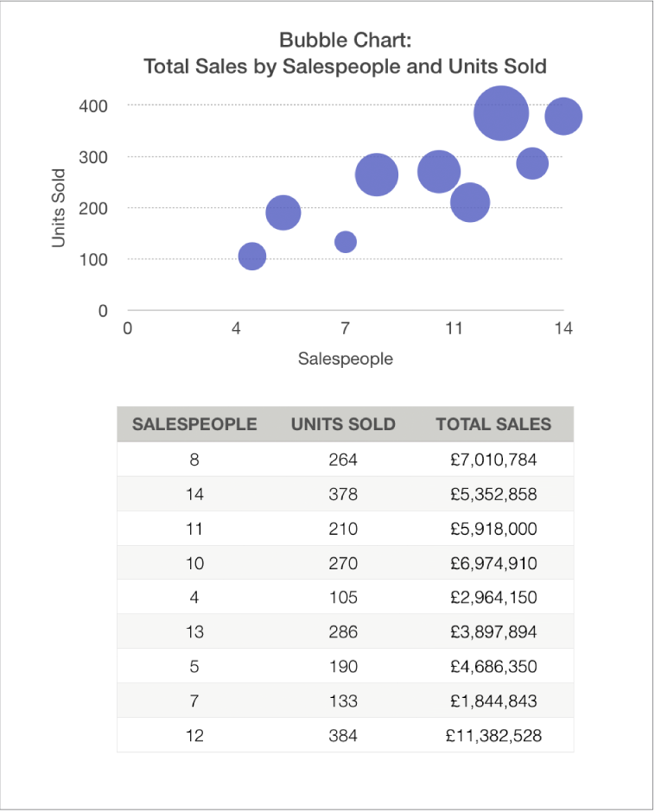Select the bubble at 13 salespeople, 286 units
655x812 pixels.
[532, 162]
